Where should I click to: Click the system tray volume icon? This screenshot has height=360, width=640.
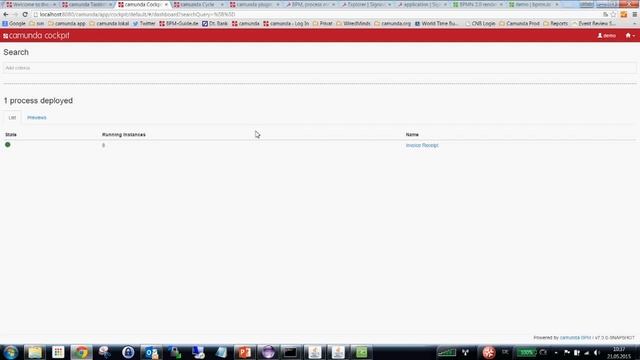click(x=596, y=352)
